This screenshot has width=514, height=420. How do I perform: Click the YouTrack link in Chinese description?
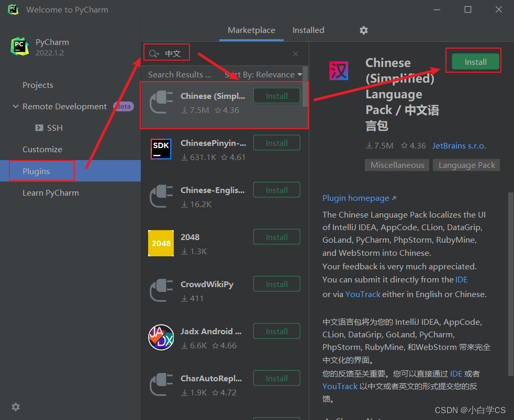(x=340, y=387)
